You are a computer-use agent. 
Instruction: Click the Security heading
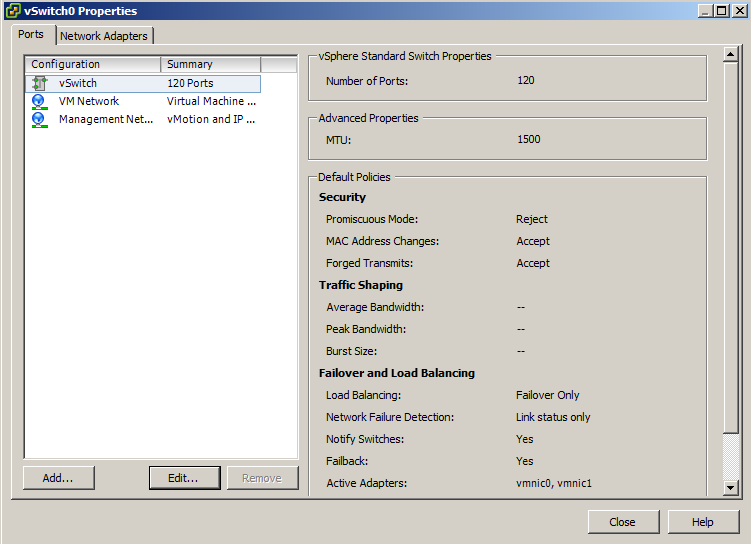(x=342, y=197)
